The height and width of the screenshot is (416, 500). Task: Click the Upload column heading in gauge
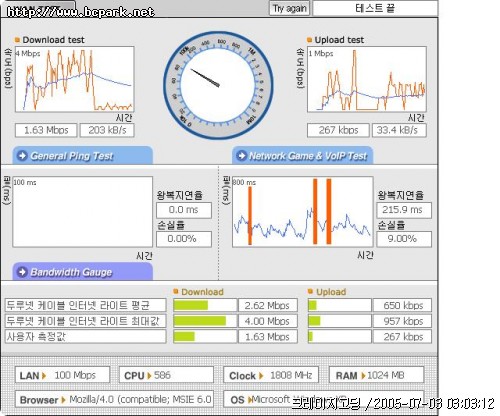pos(331,292)
